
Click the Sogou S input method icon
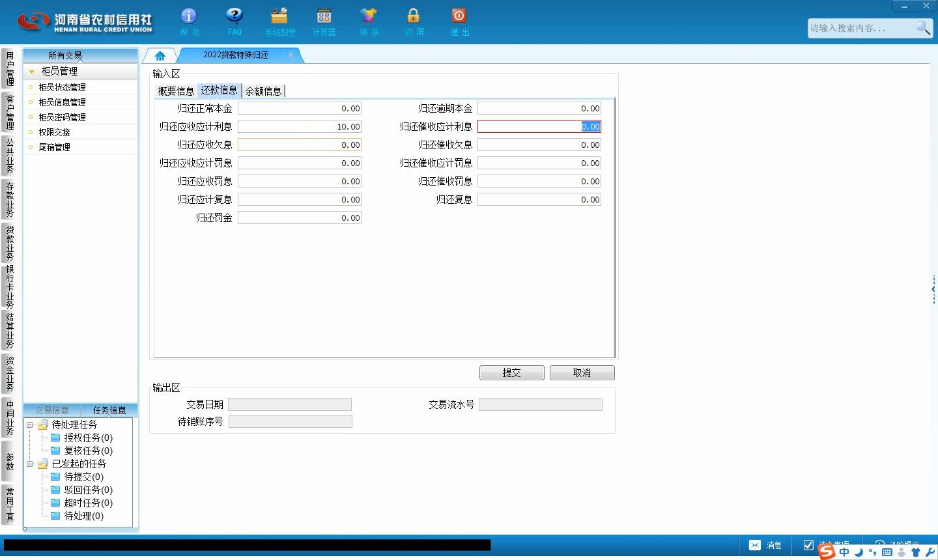tap(827, 552)
